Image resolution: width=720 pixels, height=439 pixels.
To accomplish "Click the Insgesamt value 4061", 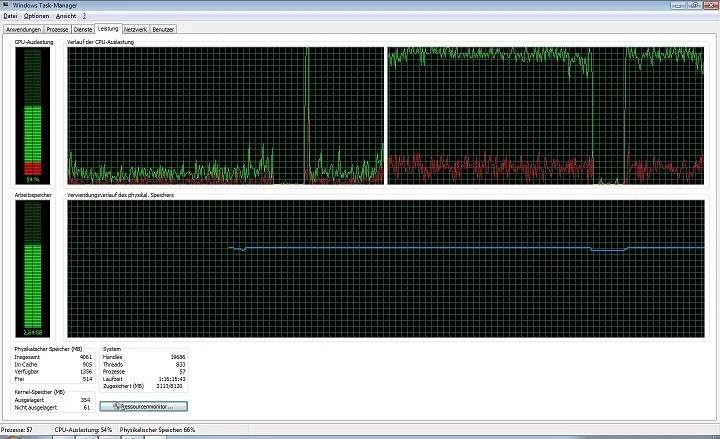I will [x=86, y=357].
